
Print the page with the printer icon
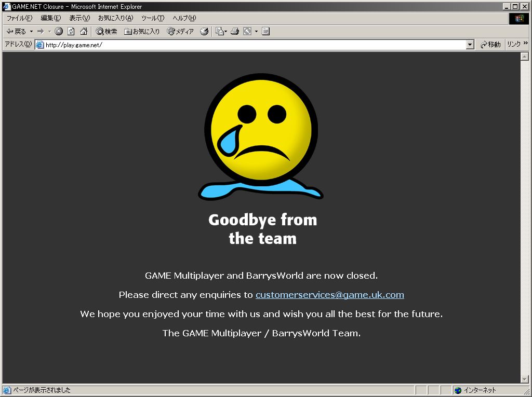tap(235, 32)
